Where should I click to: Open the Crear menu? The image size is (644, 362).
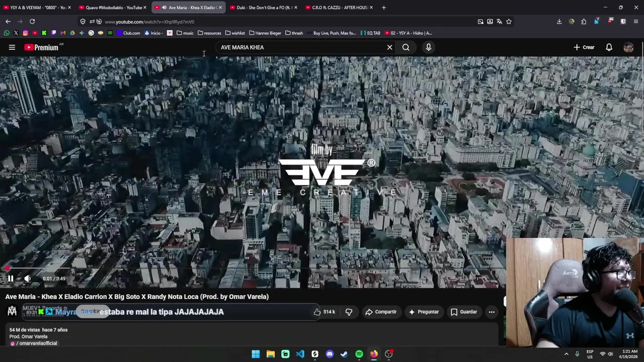click(584, 47)
